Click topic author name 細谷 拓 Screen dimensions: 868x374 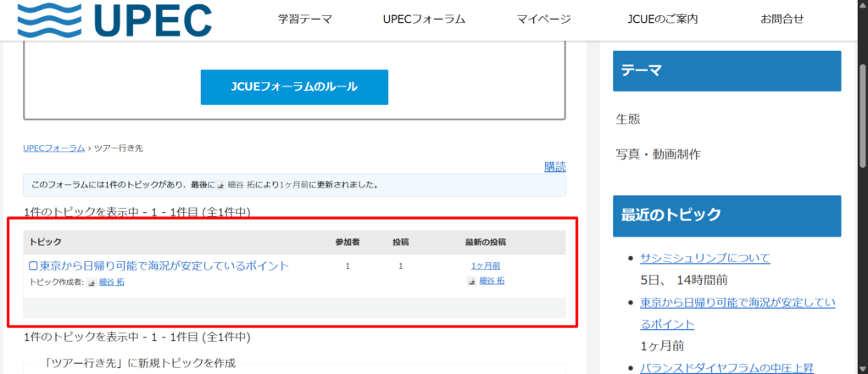[x=112, y=282]
